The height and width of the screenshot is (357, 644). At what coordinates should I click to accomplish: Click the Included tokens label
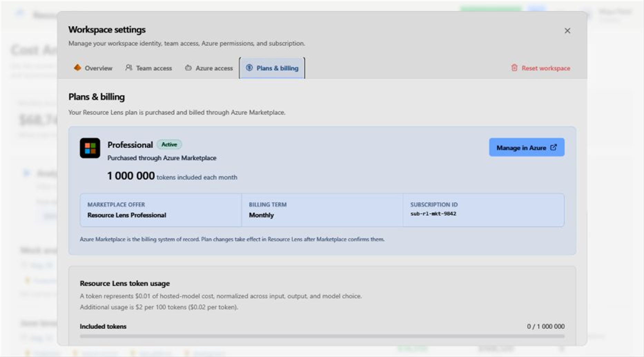pos(103,326)
